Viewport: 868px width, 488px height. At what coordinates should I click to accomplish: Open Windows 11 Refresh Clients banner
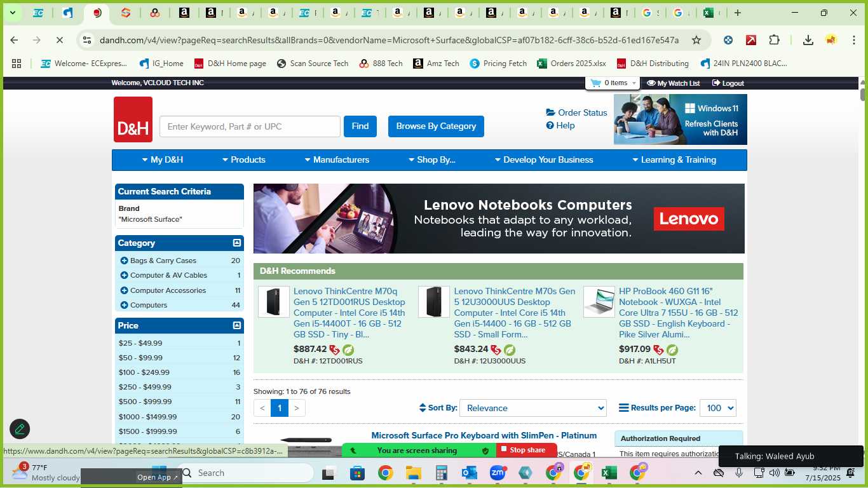click(681, 119)
